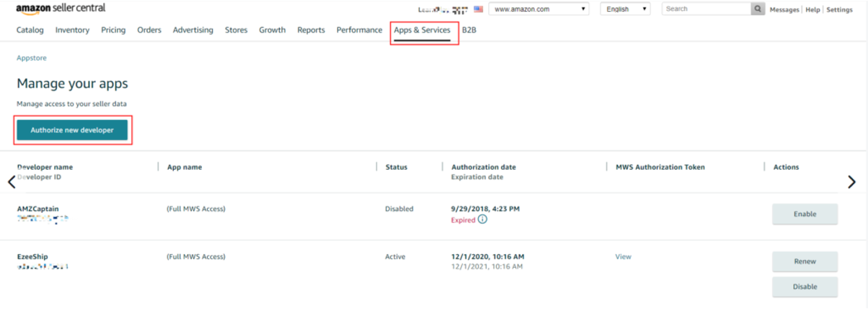Click the US flag icon
This screenshot has height=309, width=868.
[x=478, y=9]
